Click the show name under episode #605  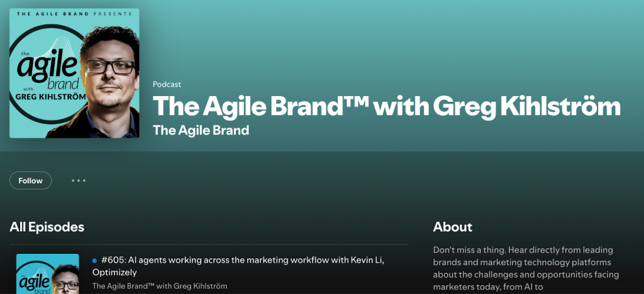tap(159, 286)
